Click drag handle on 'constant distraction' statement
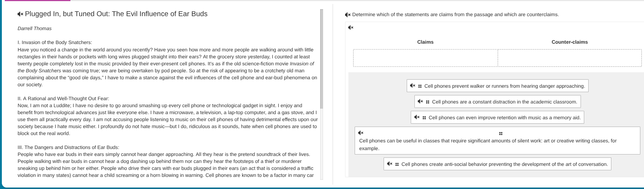 [428, 102]
